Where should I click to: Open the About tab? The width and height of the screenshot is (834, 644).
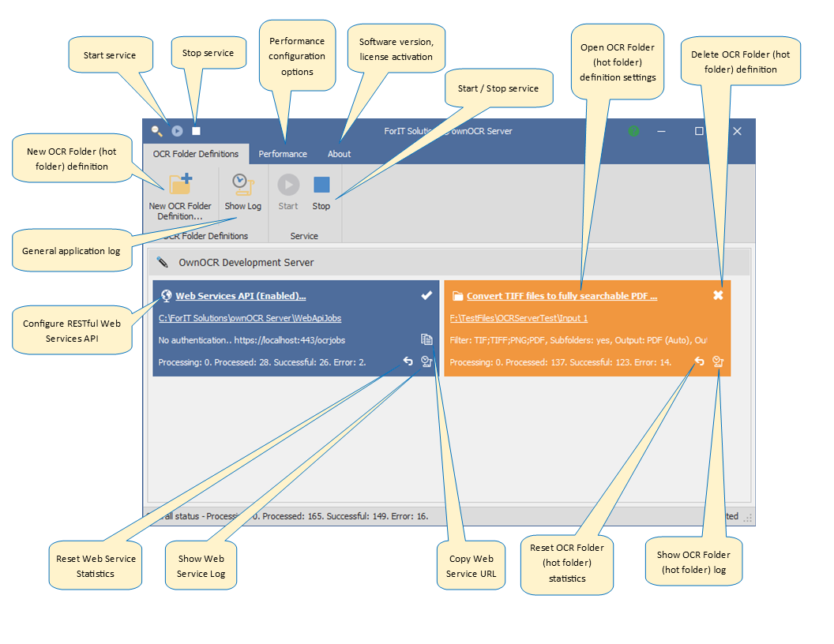pyautogui.click(x=340, y=154)
